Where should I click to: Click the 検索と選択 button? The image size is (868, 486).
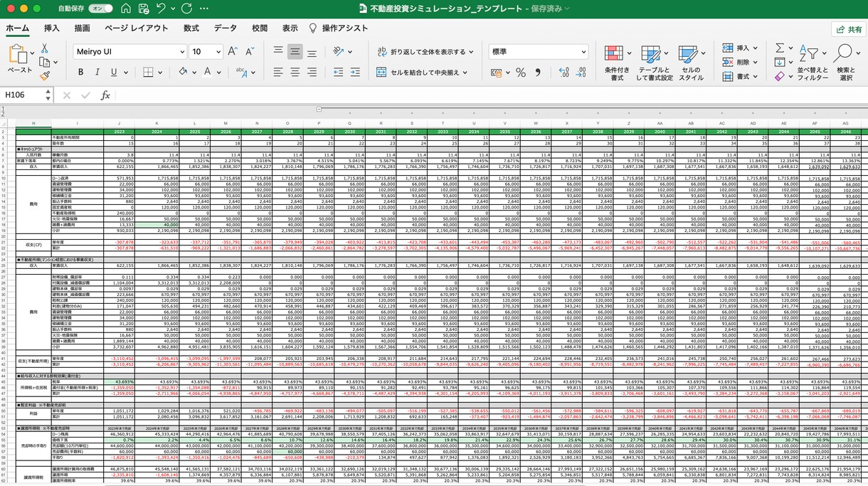pyautogui.click(x=847, y=62)
